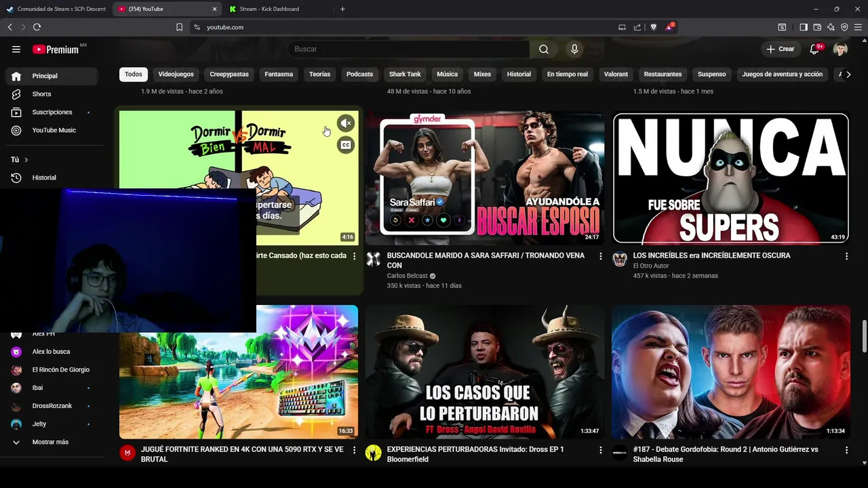Click the YouTube Premium logo

[56, 49]
